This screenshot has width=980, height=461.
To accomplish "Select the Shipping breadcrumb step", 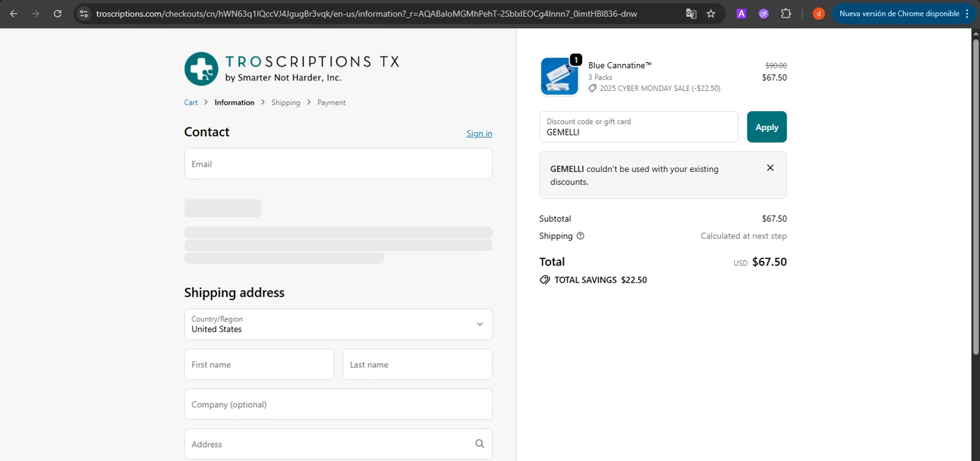I will point(286,103).
